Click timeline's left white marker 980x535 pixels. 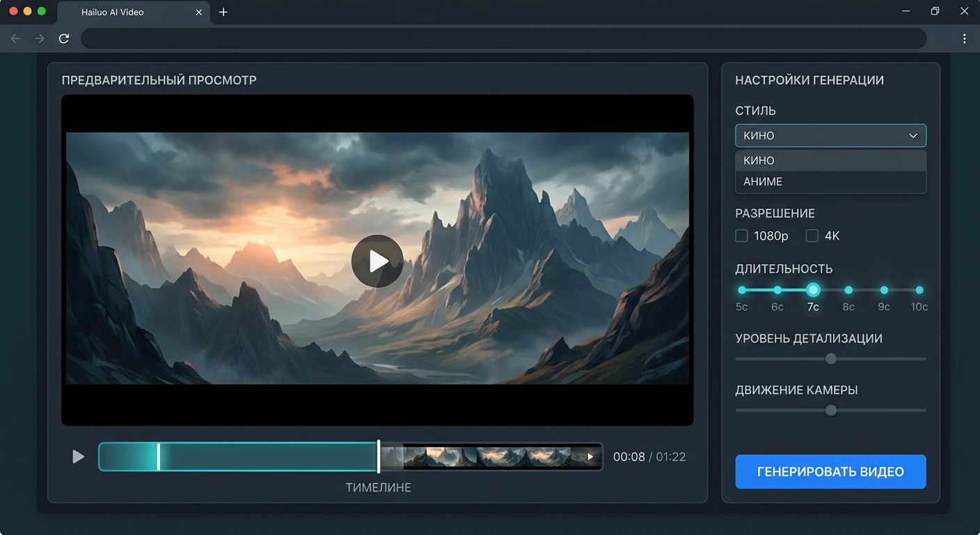click(159, 456)
